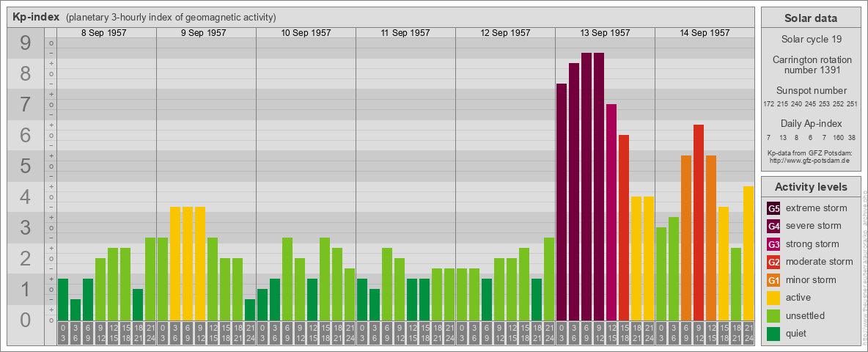This screenshot has width=868, height=352.
Task: Click the 'Solar data' heading
Action: pos(811,18)
